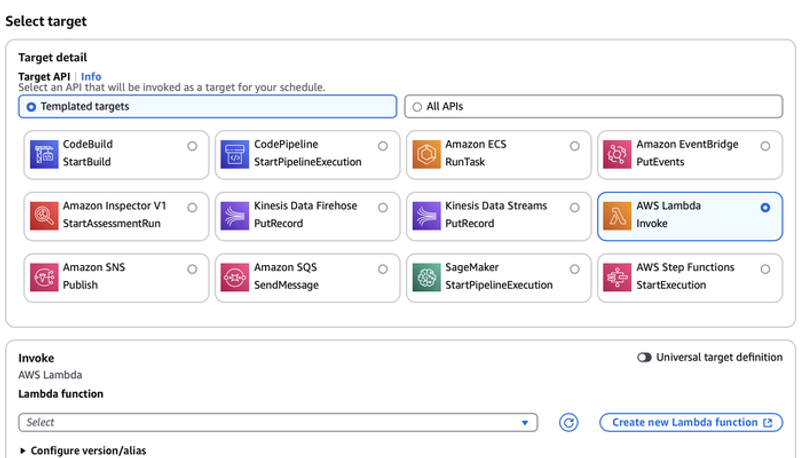
Task: Select AWS Step Functions radio button
Action: pyautogui.click(x=765, y=269)
